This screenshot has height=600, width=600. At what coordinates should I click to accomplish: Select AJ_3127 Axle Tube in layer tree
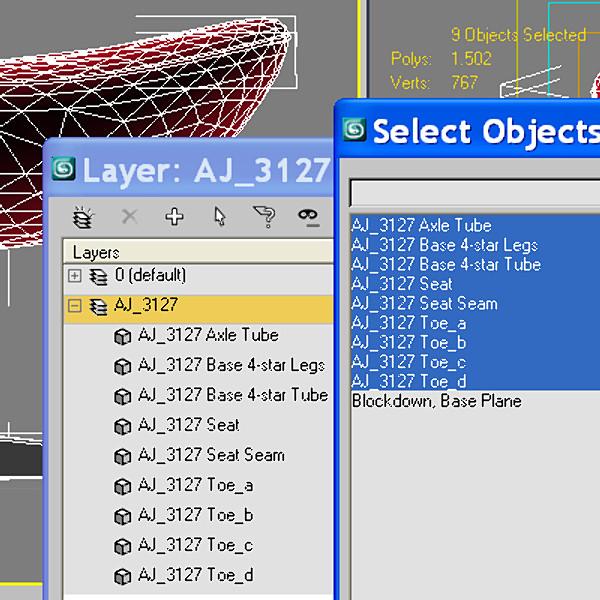tap(208, 335)
